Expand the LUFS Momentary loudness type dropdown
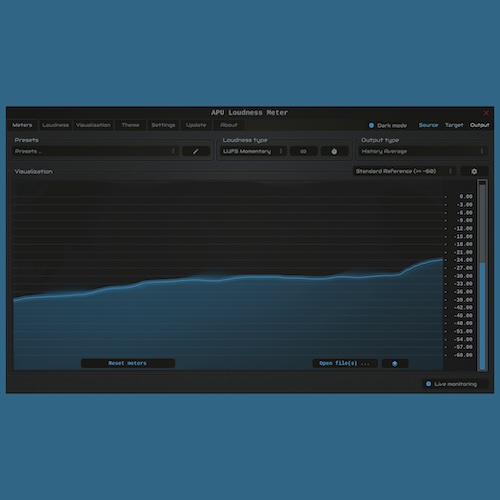 tap(253, 151)
